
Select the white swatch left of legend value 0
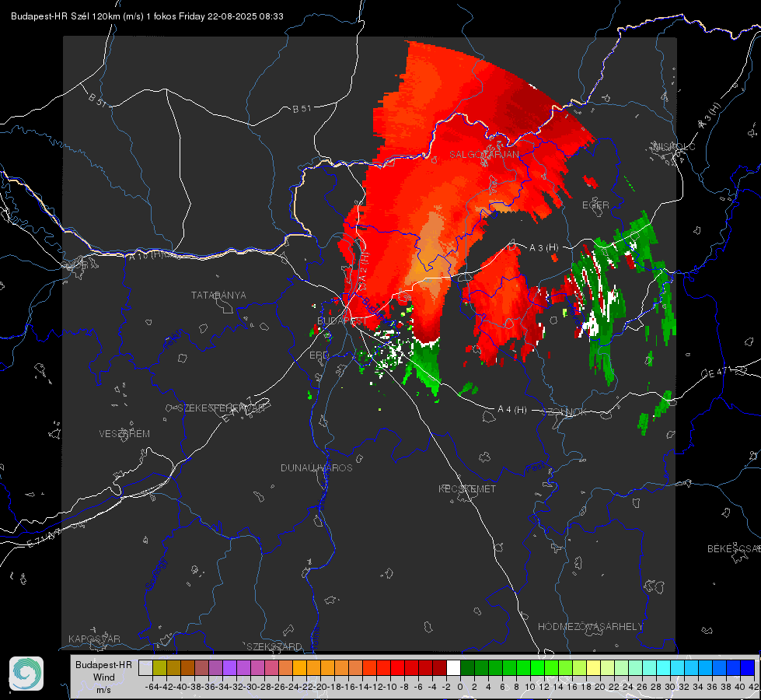tap(453, 667)
